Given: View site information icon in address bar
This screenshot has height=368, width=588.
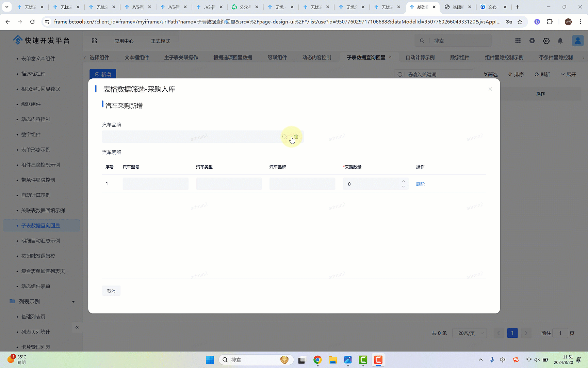Looking at the screenshot, I should [47, 22].
